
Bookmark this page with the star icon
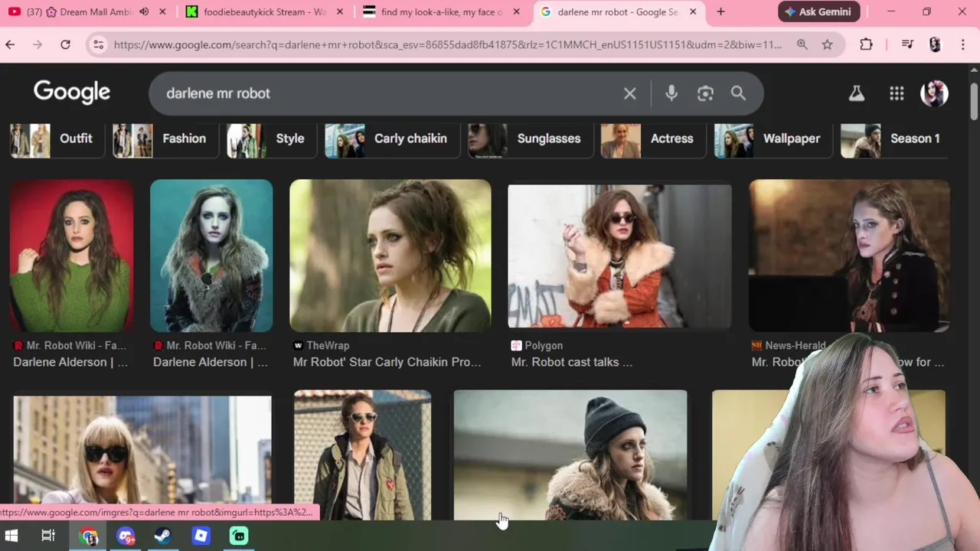(x=827, y=44)
